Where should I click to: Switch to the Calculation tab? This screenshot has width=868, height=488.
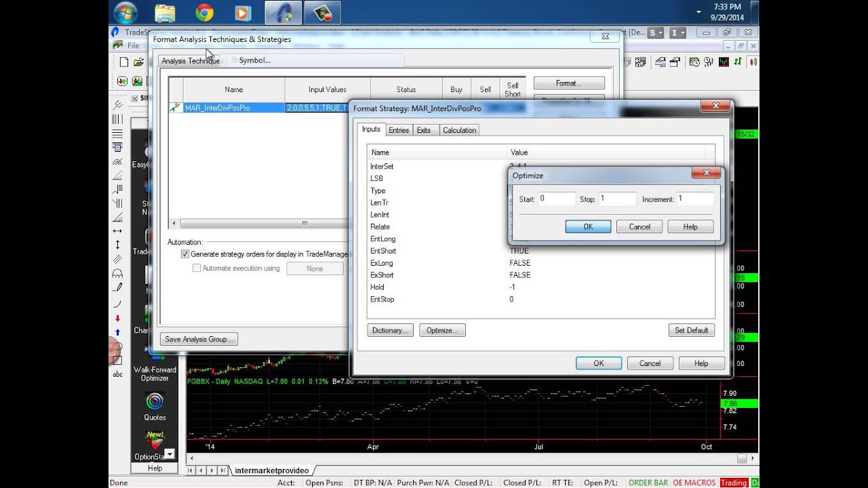click(460, 130)
